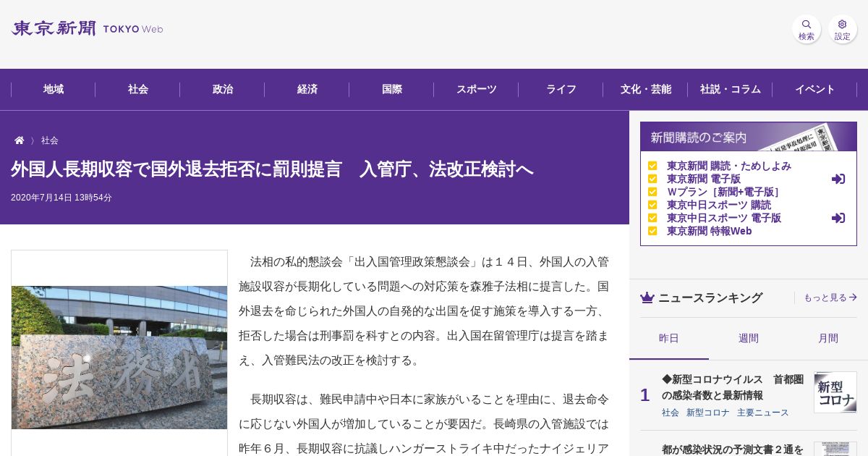Open 東京新聞 特報Web link
Screen dimensions: 868x456
710,231
